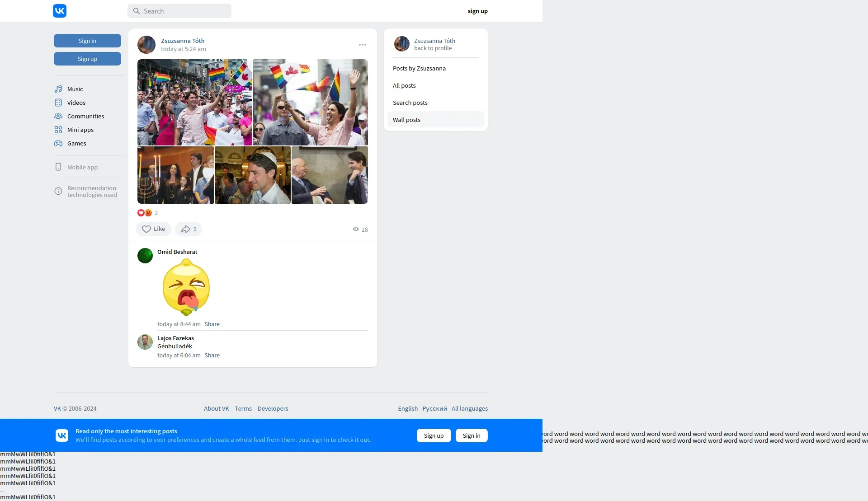Open Videos section icon
Screen dimensions: 868x501
[x=58, y=103]
